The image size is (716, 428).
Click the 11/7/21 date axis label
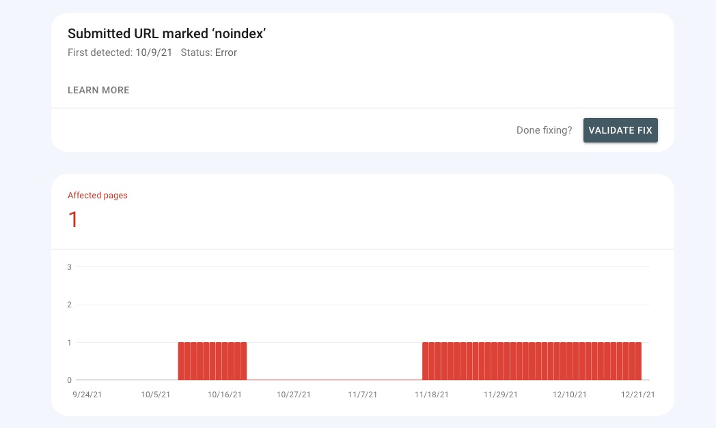click(x=362, y=394)
